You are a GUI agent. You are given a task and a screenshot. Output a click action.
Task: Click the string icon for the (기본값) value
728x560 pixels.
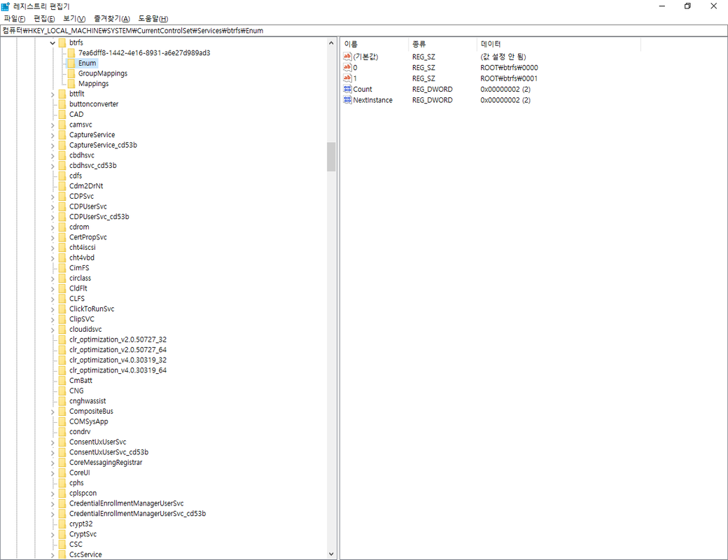click(347, 57)
